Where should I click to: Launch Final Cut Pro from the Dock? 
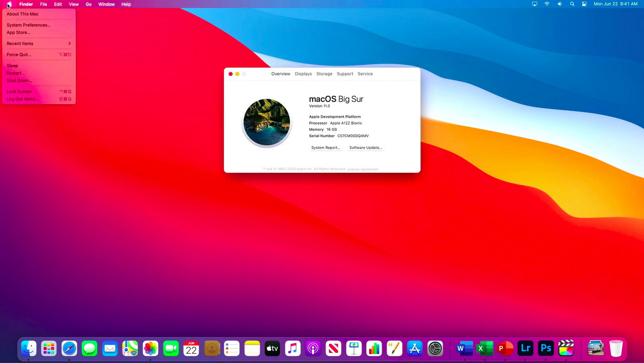click(566, 348)
